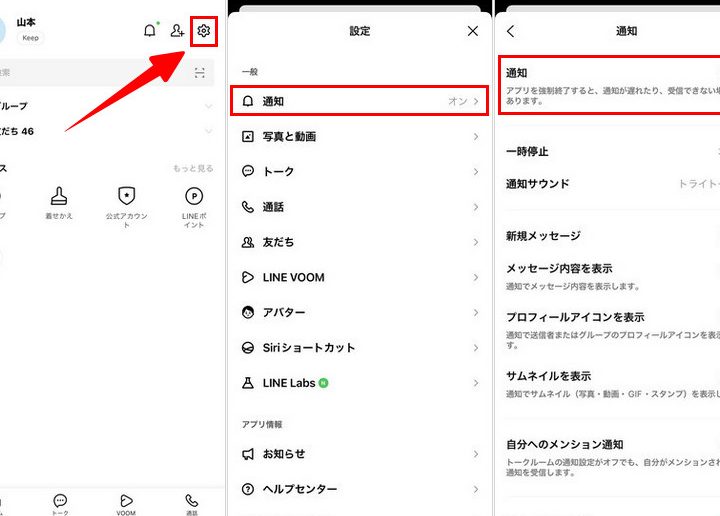Switch to the 通話 tab at bottom
Viewport: 720px width, 516px height.
[x=191, y=504]
